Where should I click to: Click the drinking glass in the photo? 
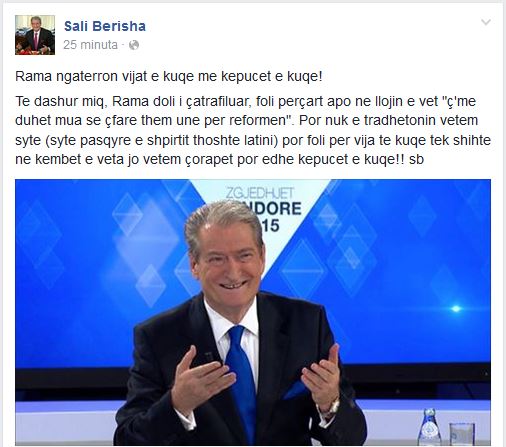click(462, 434)
